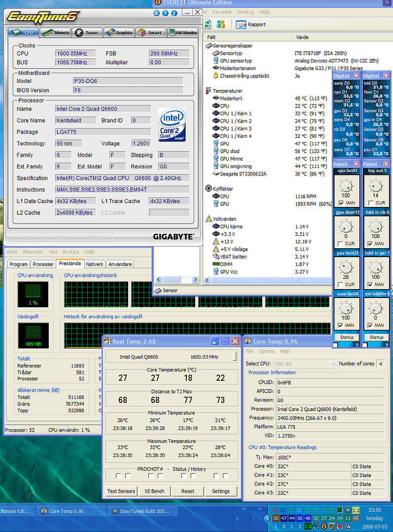
Task: Open the Options menu in Core Temp
Action: pyautogui.click(x=266, y=351)
